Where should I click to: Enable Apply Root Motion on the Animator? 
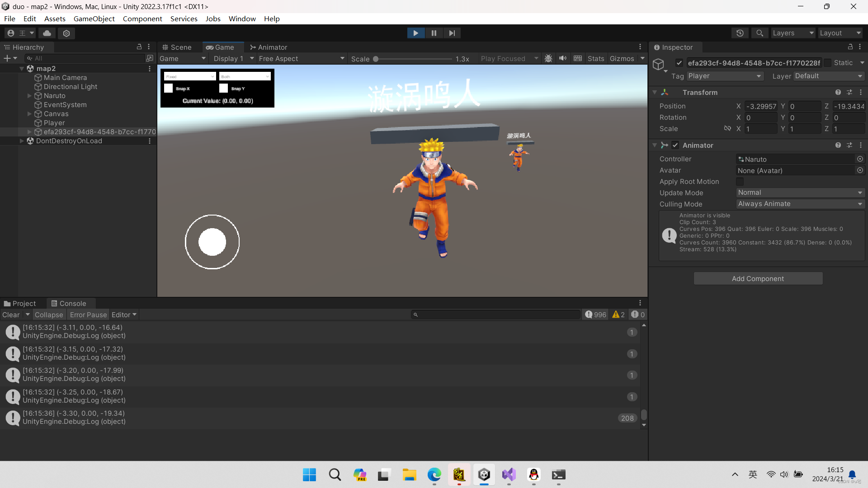point(740,182)
